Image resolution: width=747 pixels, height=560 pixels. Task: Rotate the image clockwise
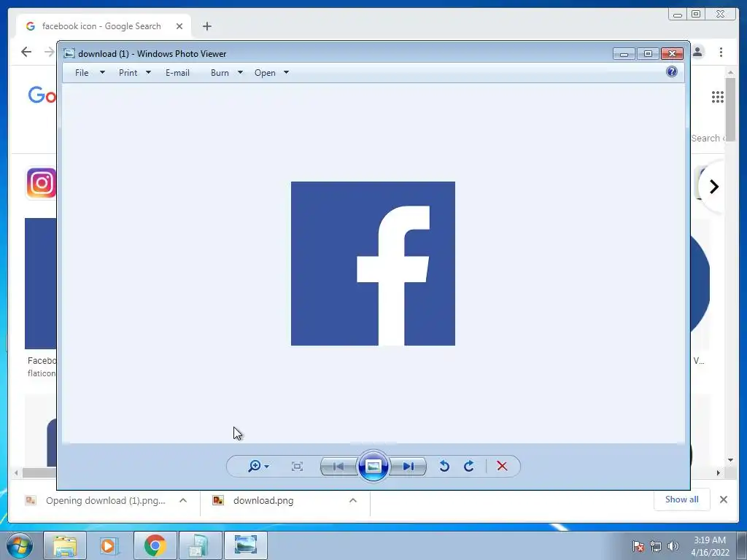pos(469,466)
